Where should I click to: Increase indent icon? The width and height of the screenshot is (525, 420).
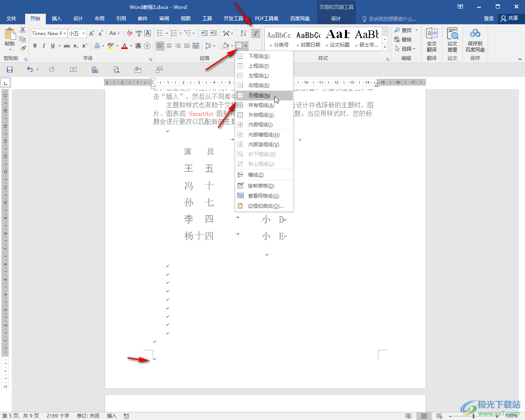213,33
